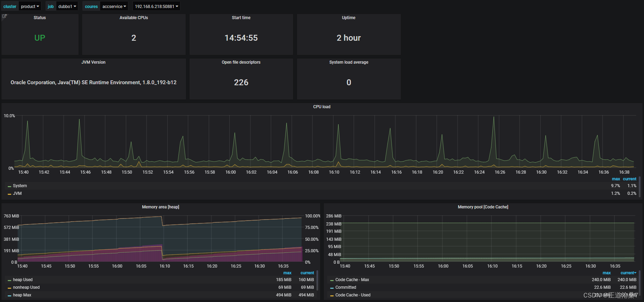Image resolution: width=644 pixels, height=302 pixels.
Task: Open the instance dropdown 192.168.6.218:50881
Action: point(156,6)
